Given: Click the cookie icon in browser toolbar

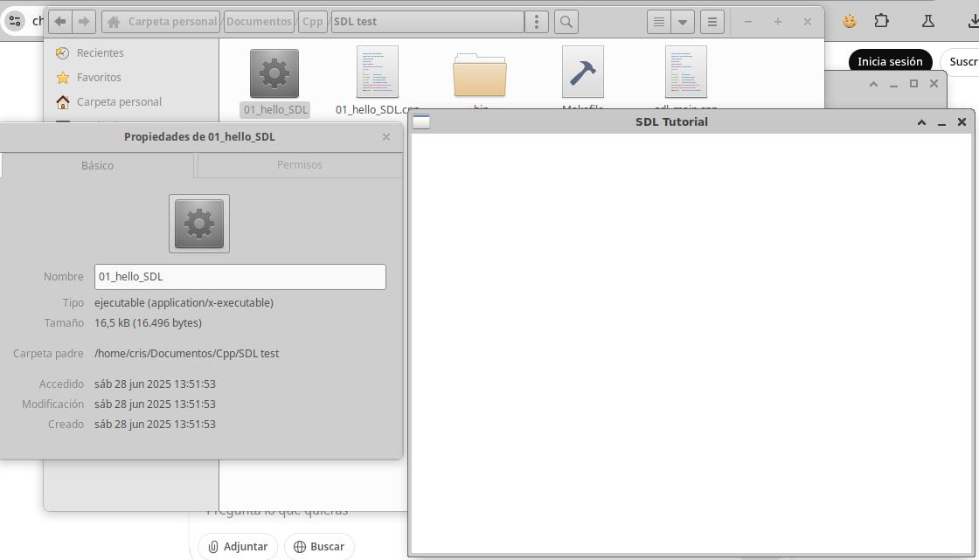Looking at the screenshot, I should pyautogui.click(x=849, y=21).
